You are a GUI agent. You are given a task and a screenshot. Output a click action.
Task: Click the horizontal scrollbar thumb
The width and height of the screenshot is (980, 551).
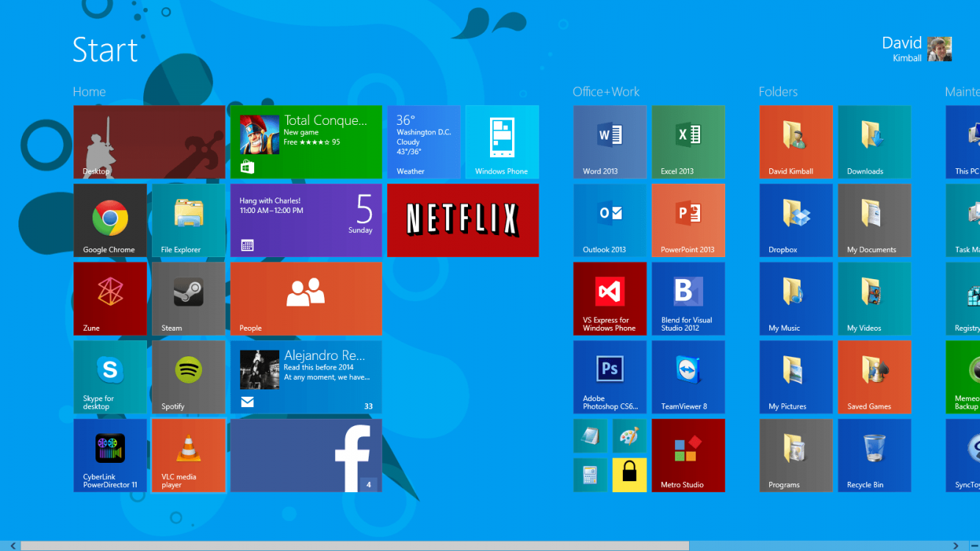pos(355,546)
